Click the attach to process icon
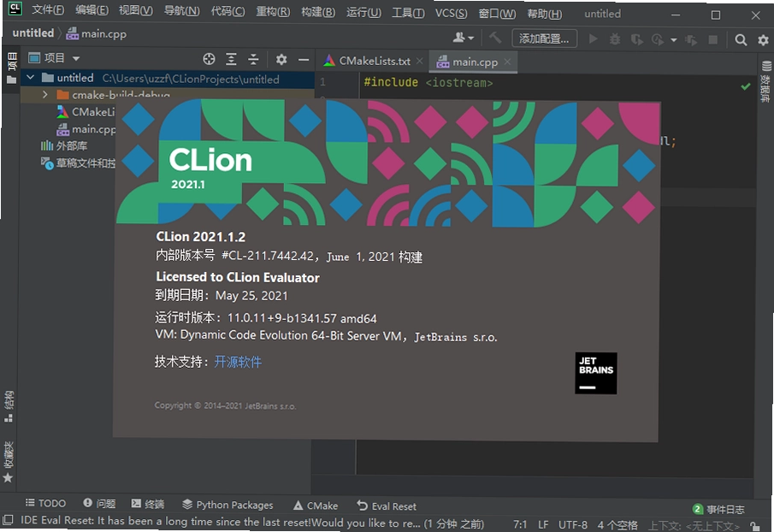This screenshot has width=774, height=532. pyautogui.click(x=691, y=40)
